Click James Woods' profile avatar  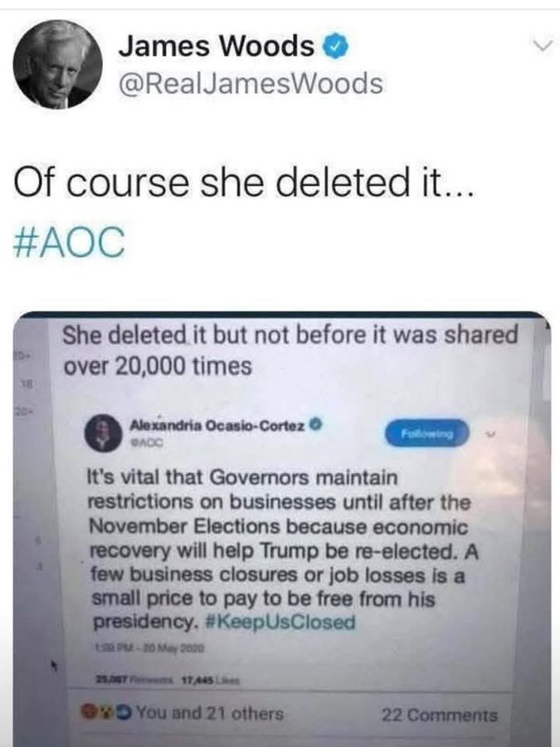point(58,66)
